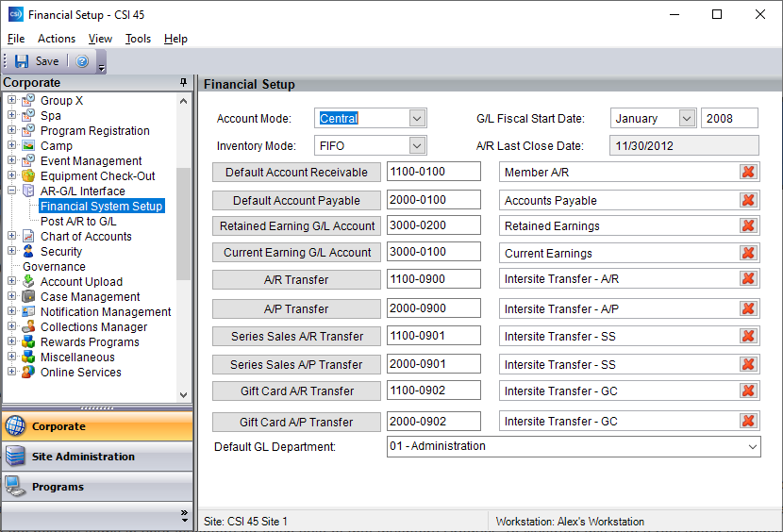Expand the Security tree node
Image resolution: width=783 pixels, height=532 pixels.
coord(12,251)
